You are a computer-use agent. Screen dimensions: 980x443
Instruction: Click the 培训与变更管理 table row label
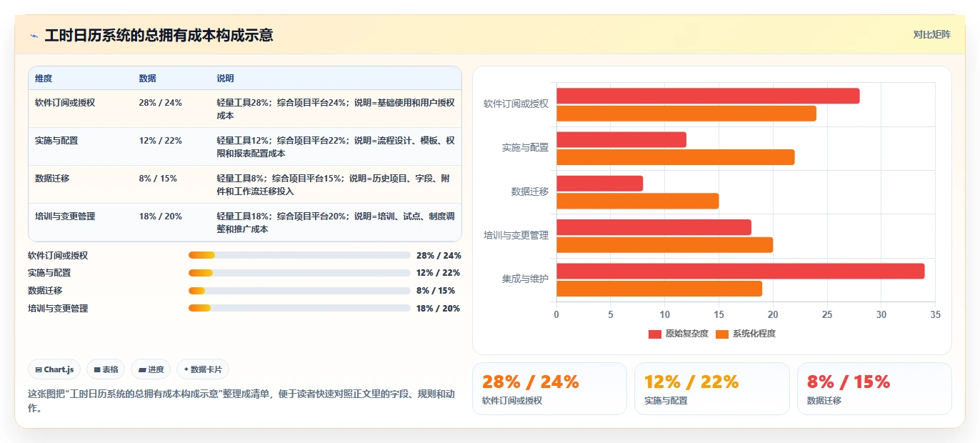coord(65,216)
